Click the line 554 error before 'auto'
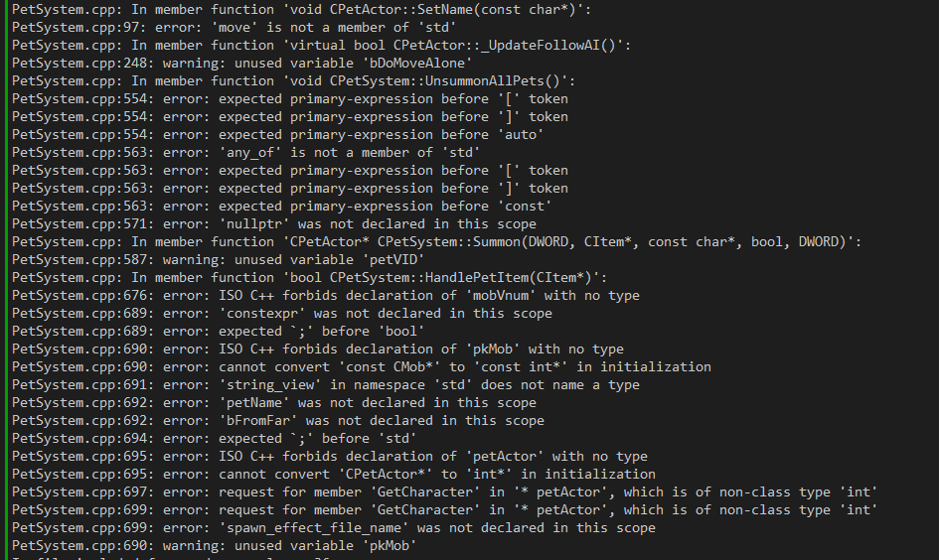The width and height of the screenshot is (939, 560). [x=277, y=134]
